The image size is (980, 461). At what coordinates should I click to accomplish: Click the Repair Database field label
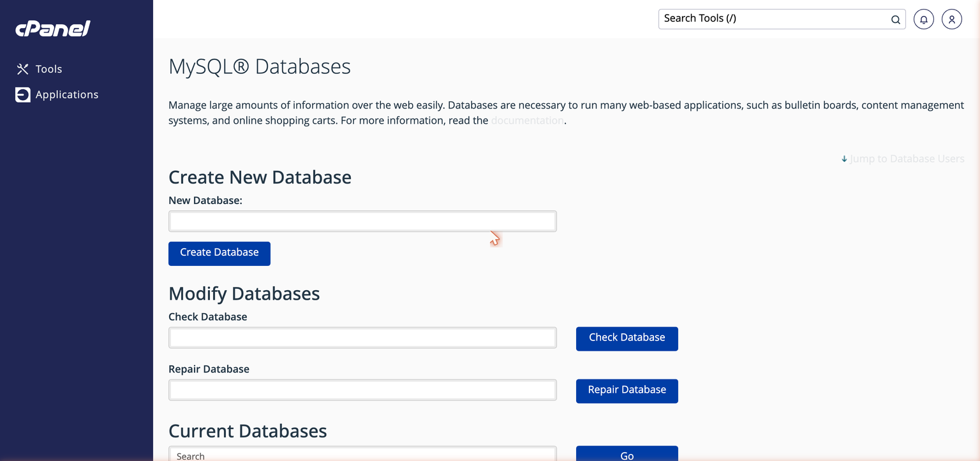point(209,369)
